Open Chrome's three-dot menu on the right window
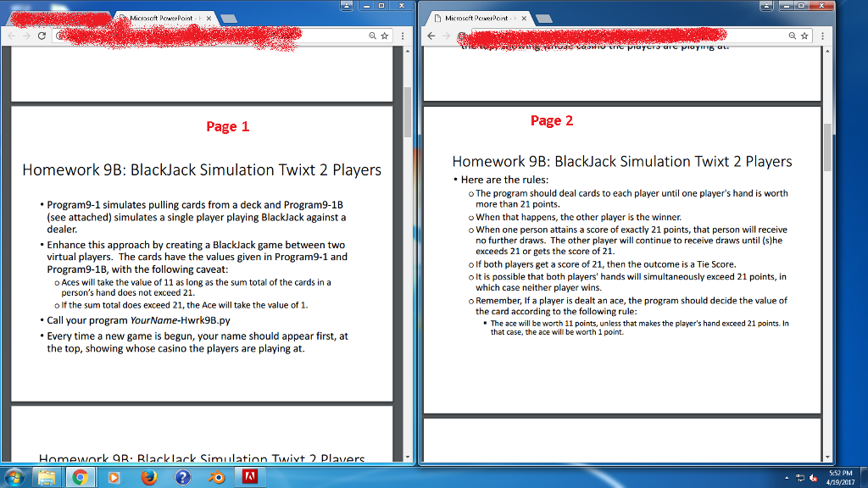This screenshot has height=488, width=868. tap(823, 36)
